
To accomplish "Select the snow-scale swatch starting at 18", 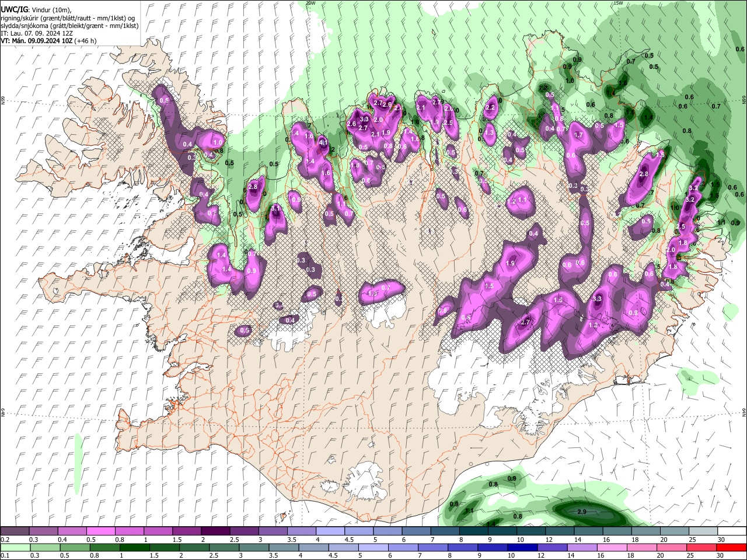I will coord(646,531).
